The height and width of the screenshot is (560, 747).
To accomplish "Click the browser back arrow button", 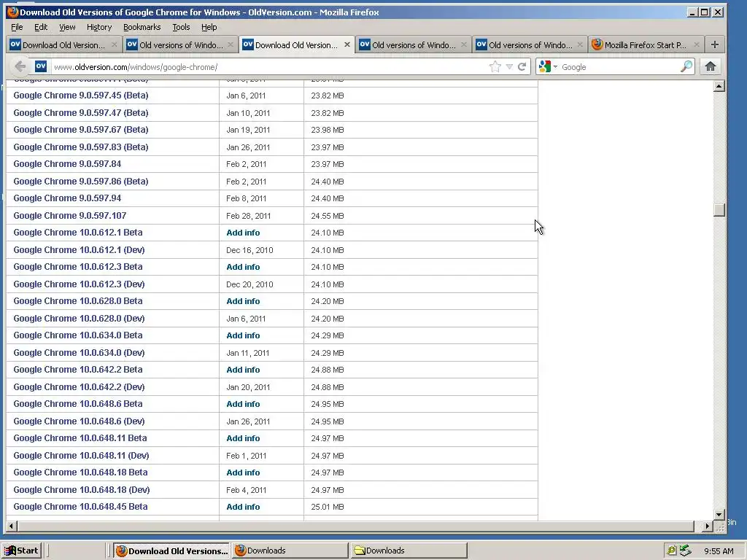I will (x=20, y=66).
